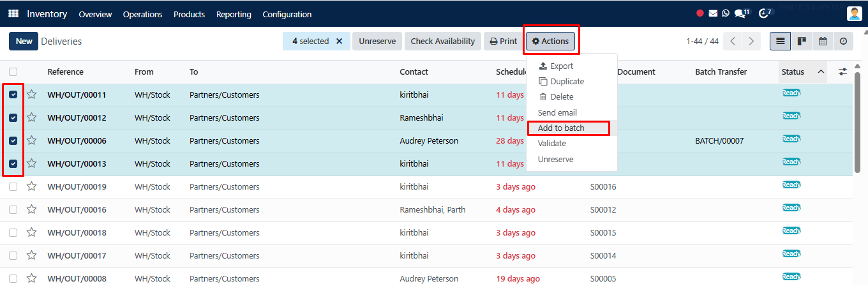The image size is (868, 286).
Task: Check the WH/OUT/00018 row checkbox
Action: click(13, 232)
